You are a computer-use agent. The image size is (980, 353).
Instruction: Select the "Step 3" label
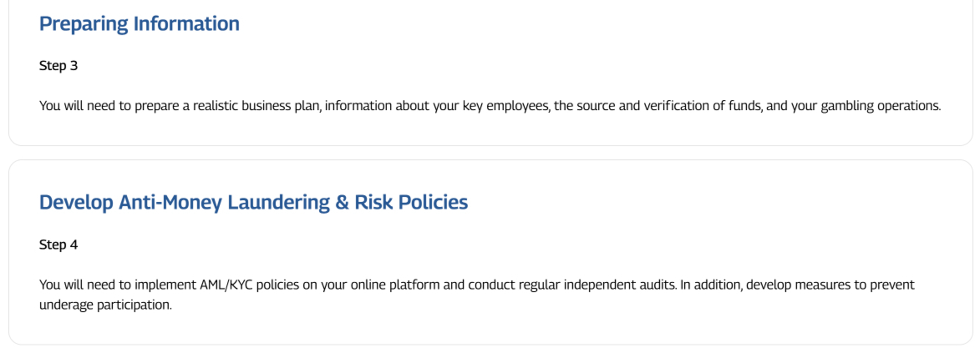click(x=58, y=66)
